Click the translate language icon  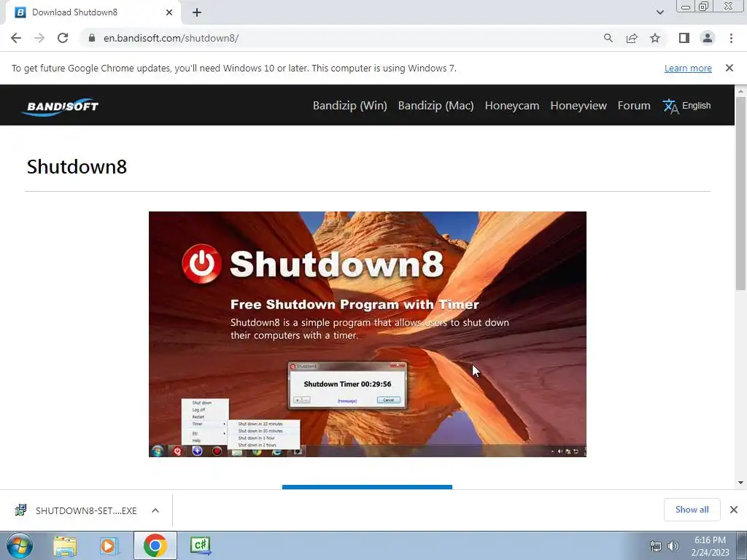(670, 106)
